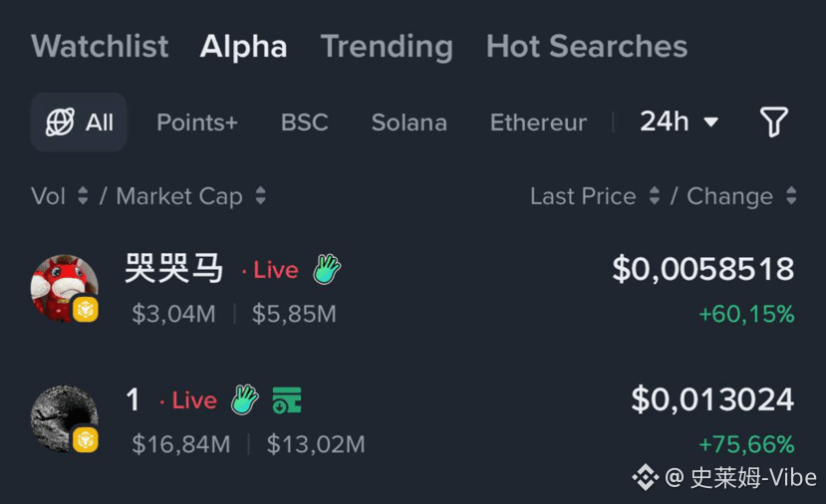Image resolution: width=826 pixels, height=504 pixels.
Task: Click the green ticket icon beside token 1
Action: coord(287,400)
